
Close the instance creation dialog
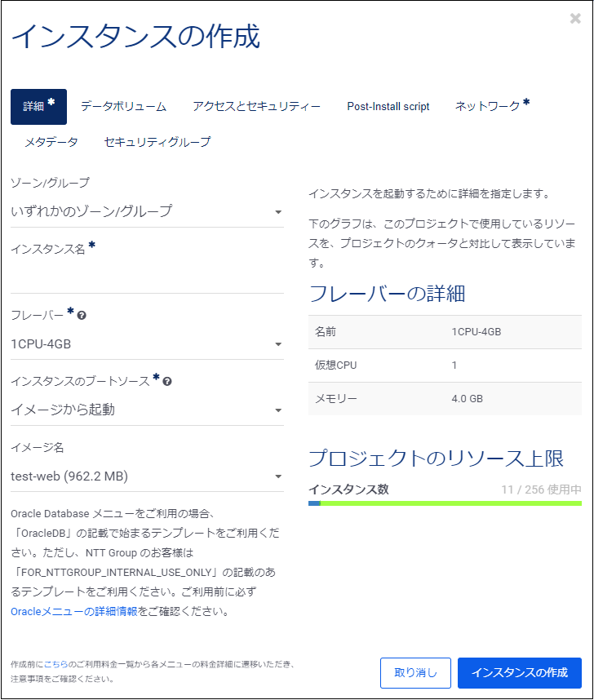coord(575,18)
